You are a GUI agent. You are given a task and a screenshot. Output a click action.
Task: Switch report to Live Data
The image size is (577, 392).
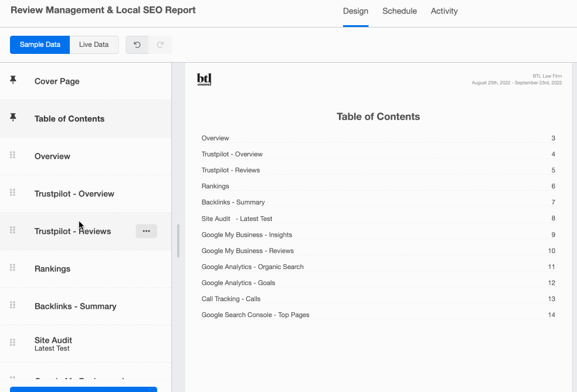click(x=94, y=45)
